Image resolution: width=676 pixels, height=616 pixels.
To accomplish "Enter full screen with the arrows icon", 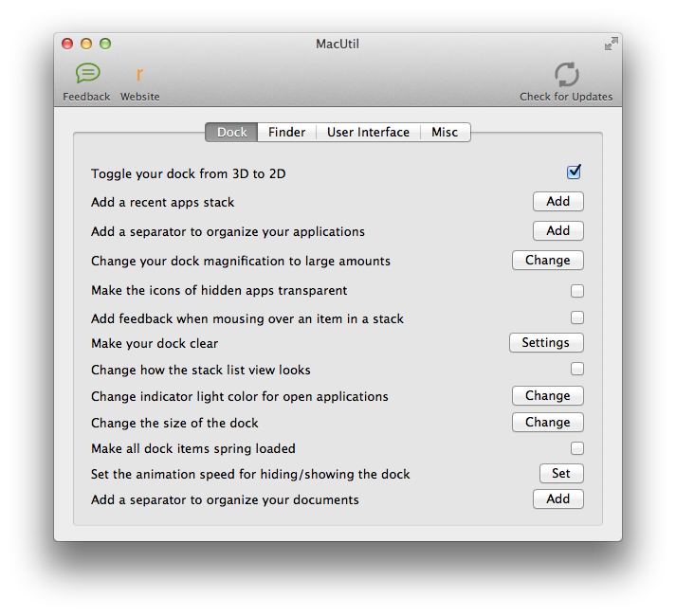I will tap(611, 44).
